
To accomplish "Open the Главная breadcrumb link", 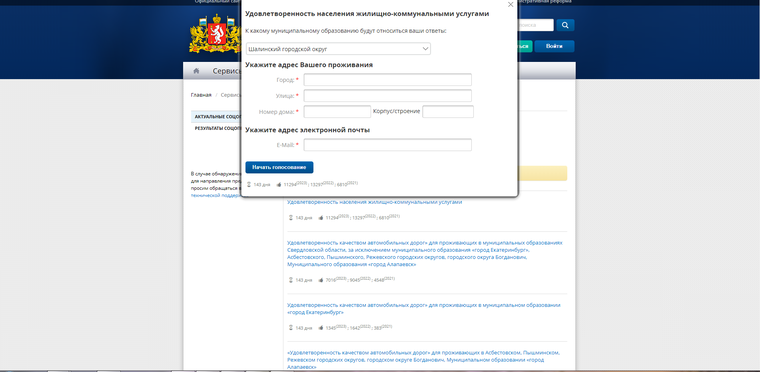I will 201,95.
